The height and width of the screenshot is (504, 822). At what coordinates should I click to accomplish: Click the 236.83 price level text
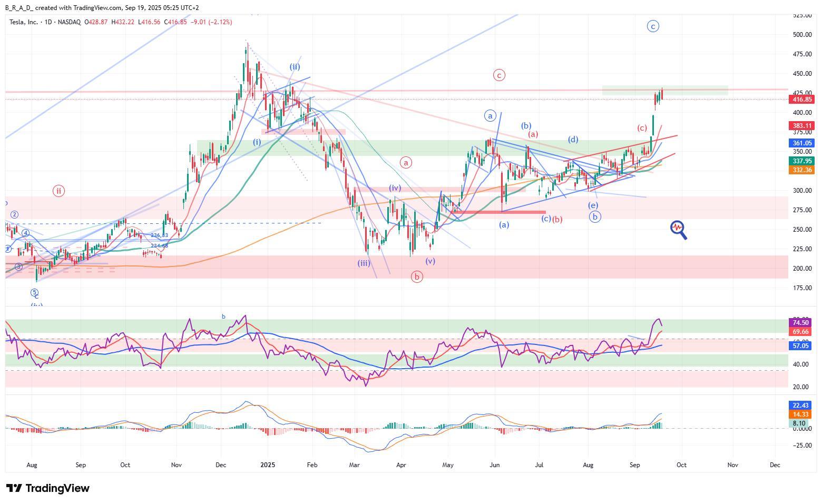[x=159, y=235]
